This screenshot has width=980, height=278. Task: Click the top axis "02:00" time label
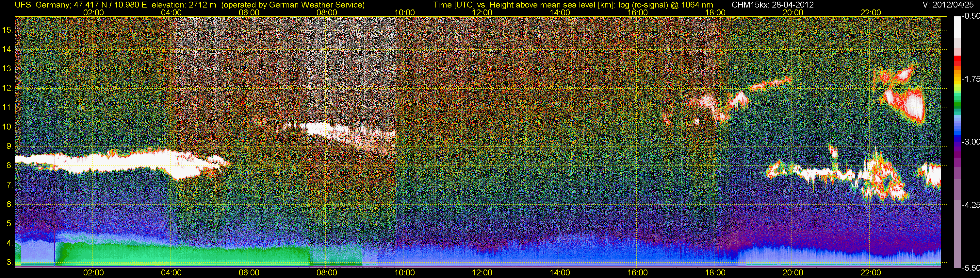pyautogui.click(x=93, y=12)
